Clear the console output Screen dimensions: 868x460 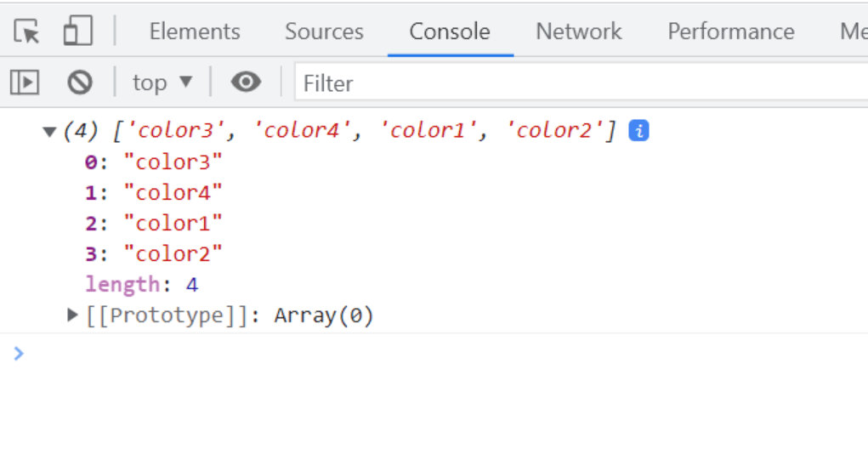80,82
